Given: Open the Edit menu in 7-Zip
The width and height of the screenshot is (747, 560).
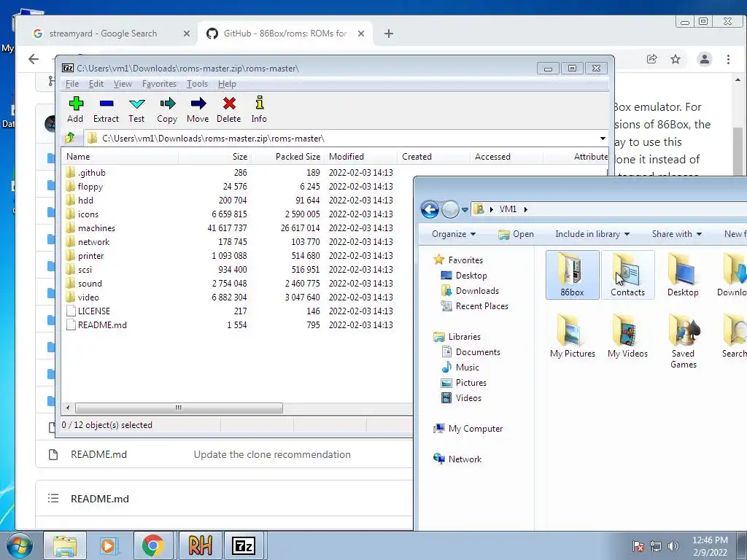Looking at the screenshot, I should [96, 84].
